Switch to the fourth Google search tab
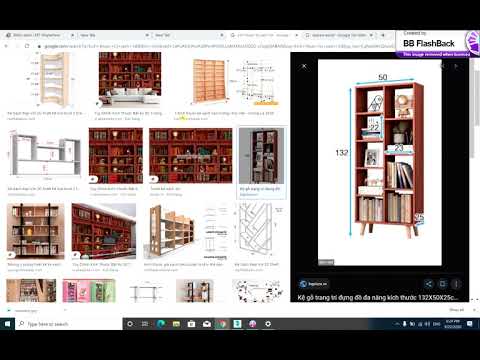Image resolution: width=480 pixels, height=360 pixels. tap(264, 35)
